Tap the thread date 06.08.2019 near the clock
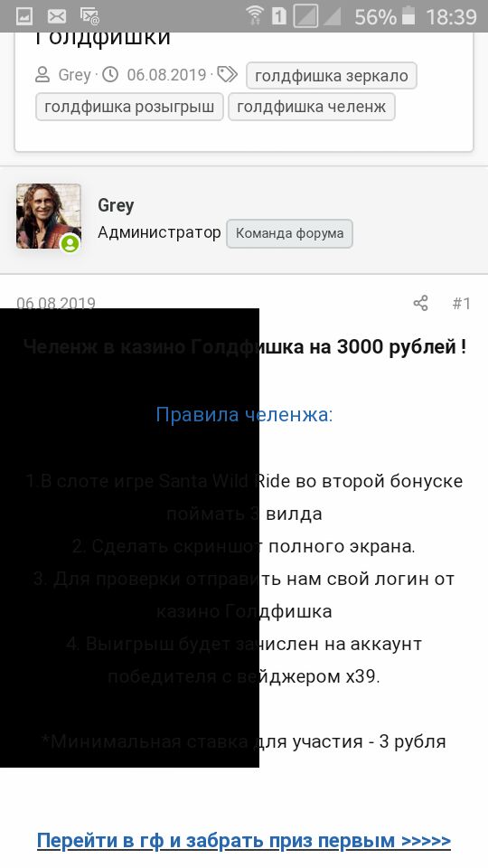 [x=166, y=75]
